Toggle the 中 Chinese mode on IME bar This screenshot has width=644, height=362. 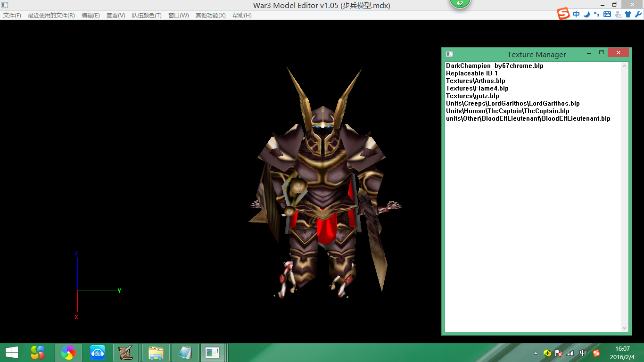(576, 14)
